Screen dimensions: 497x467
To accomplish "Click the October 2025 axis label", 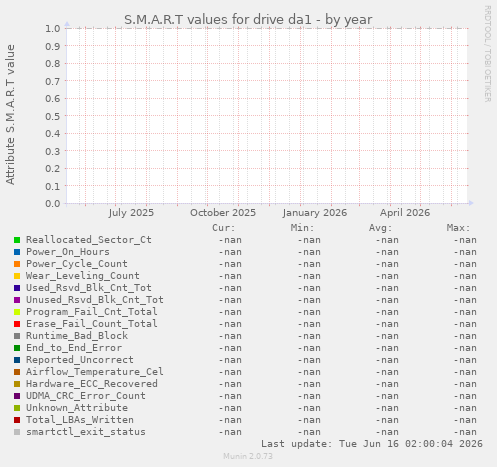I will [x=223, y=213].
